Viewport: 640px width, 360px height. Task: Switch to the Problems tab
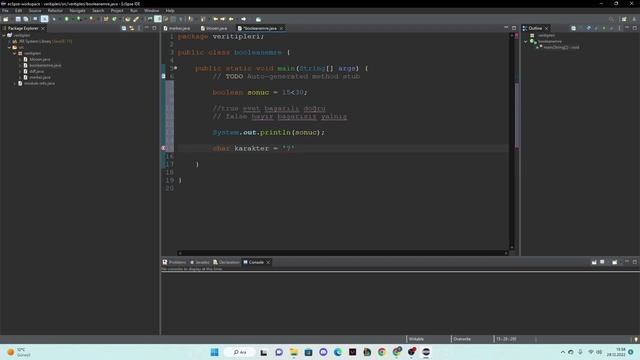[x=174, y=262]
